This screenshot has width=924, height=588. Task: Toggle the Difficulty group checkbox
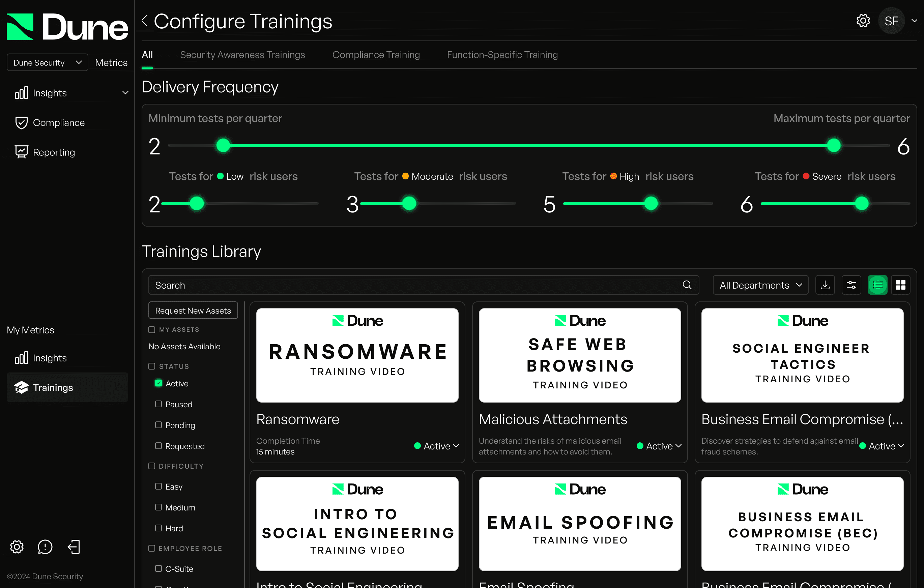click(152, 466)
